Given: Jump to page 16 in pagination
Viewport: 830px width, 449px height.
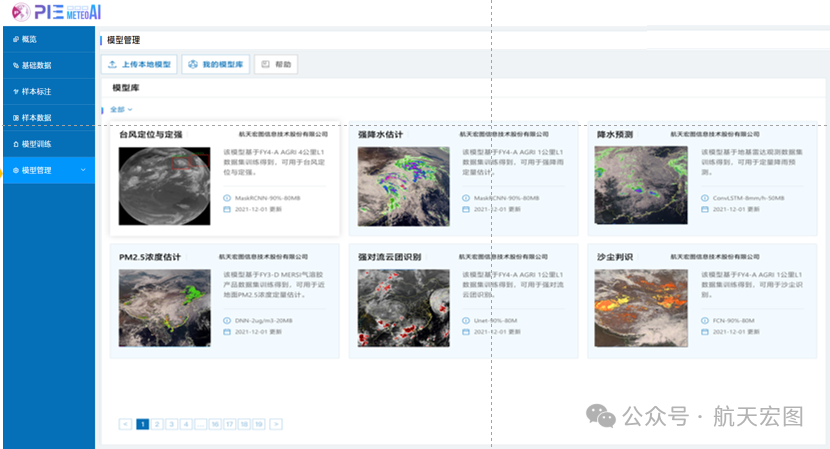Looking at the screenshot, I should 215,424.
